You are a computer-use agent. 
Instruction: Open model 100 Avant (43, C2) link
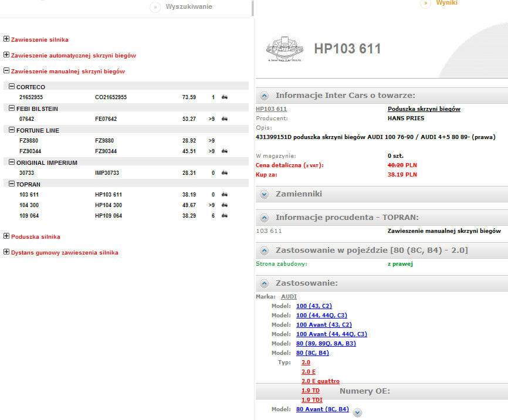pos(324,325)
